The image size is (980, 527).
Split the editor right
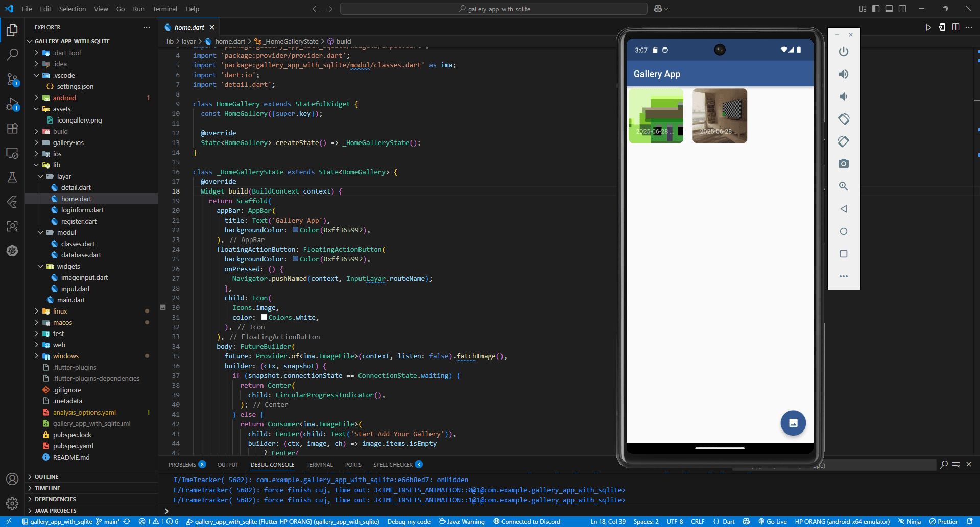pos(955,27)
